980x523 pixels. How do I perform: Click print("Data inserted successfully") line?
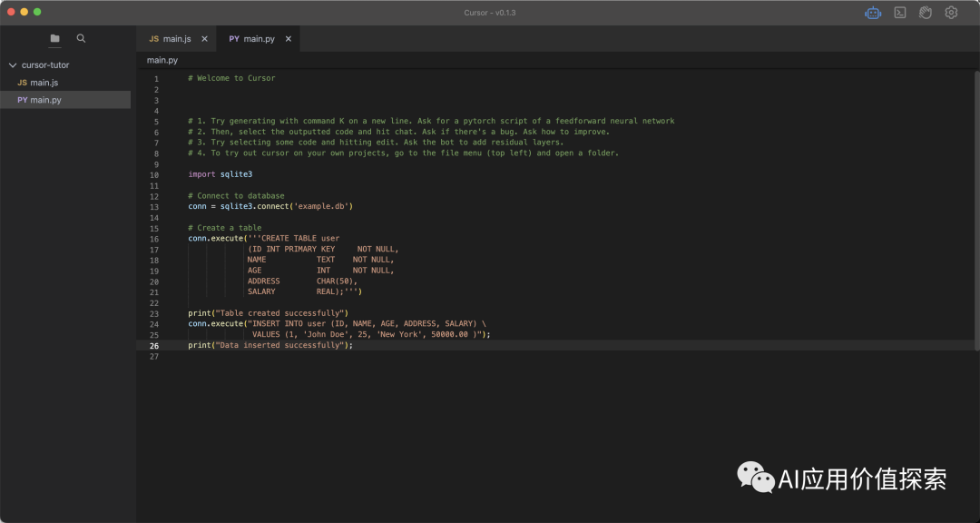(270, 345)
